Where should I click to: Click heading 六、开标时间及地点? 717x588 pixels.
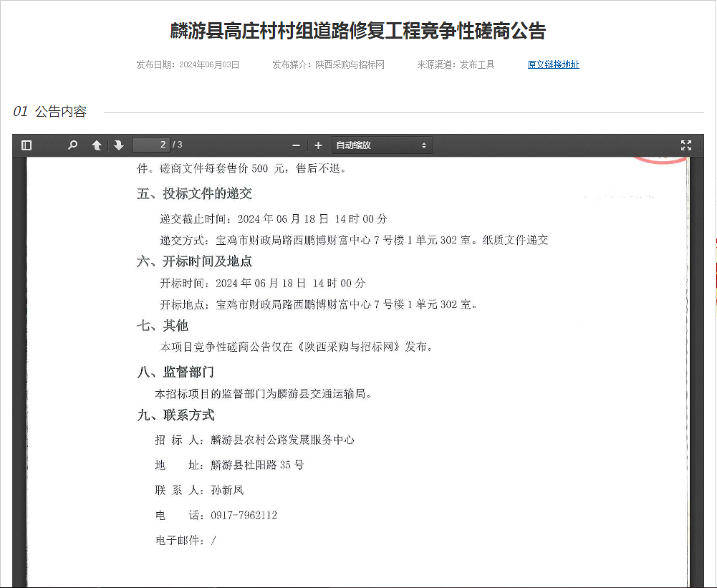pyautogui.click(x=194, y=261)
